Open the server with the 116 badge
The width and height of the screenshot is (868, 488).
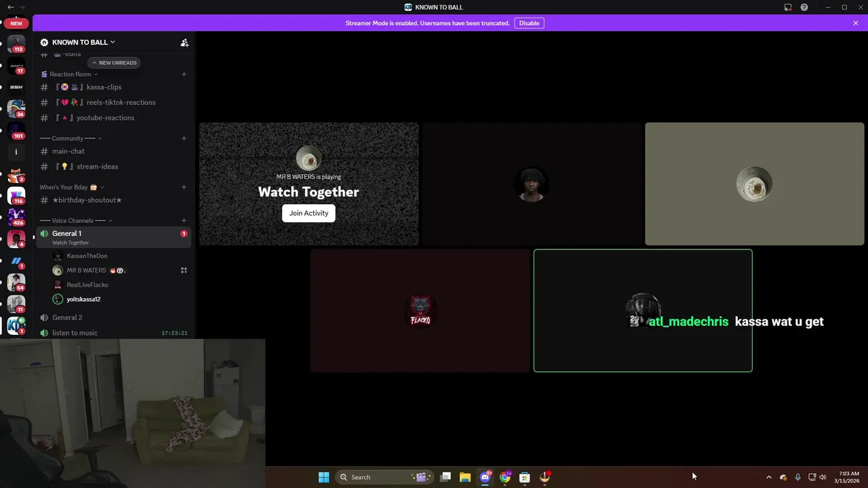point(16,196)
